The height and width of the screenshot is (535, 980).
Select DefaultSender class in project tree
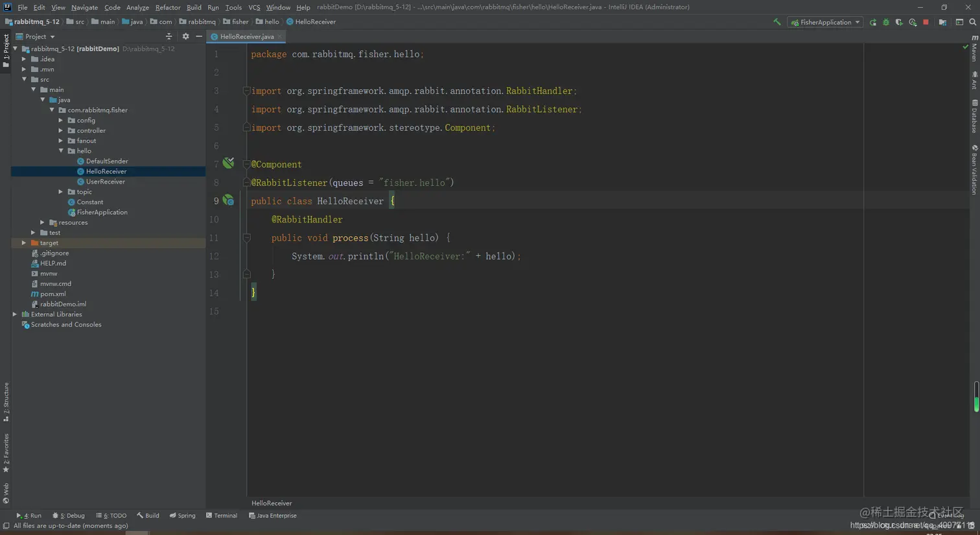[107, 161]
